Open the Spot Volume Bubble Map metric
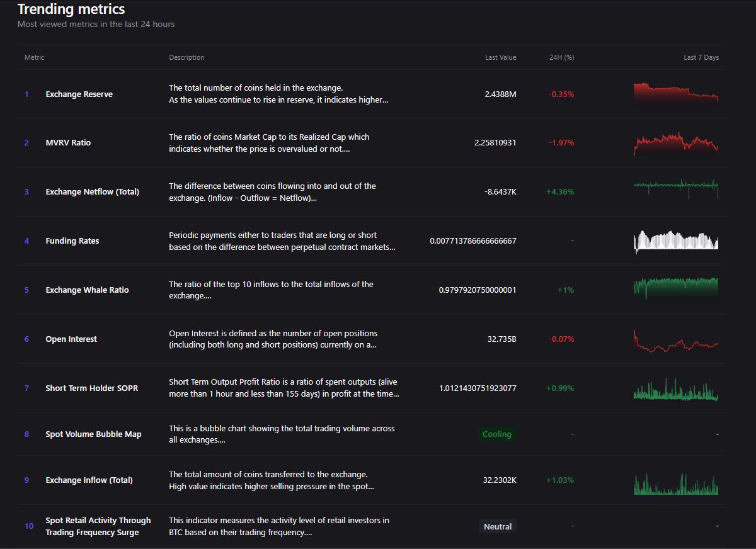Viewport: 756px width, 549px height. (93, 434)
